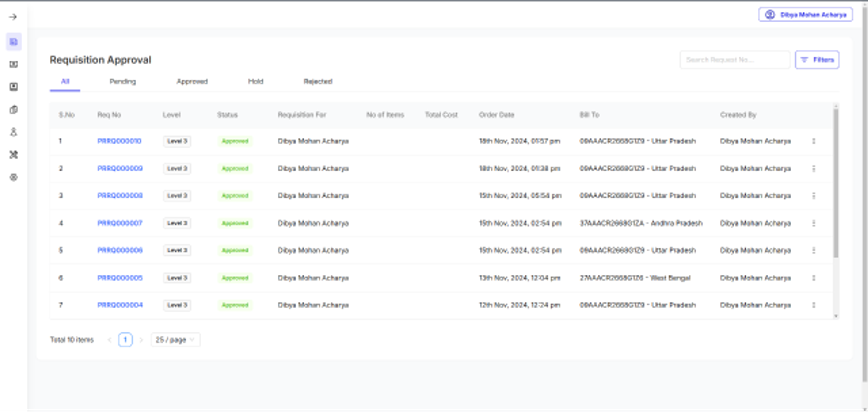Switch to the Pending tab
Screen dimensions: 868x412
(123, 82)
